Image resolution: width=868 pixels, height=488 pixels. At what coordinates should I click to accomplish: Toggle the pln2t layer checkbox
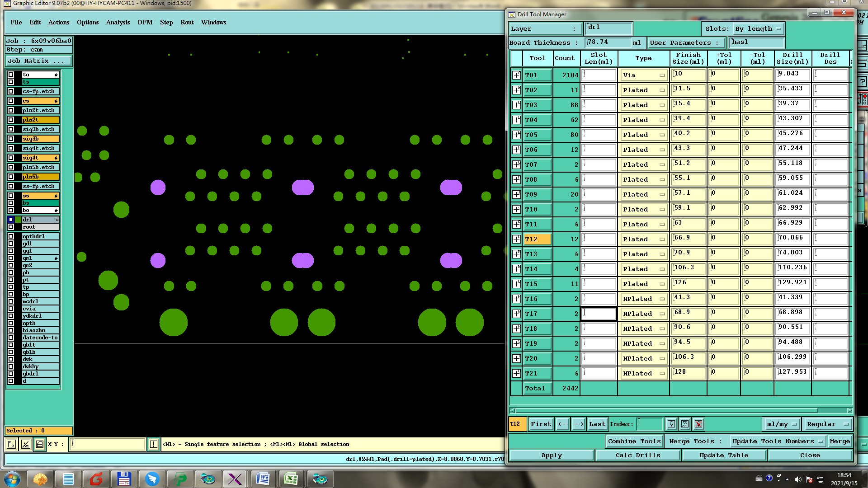pos(11,120)
